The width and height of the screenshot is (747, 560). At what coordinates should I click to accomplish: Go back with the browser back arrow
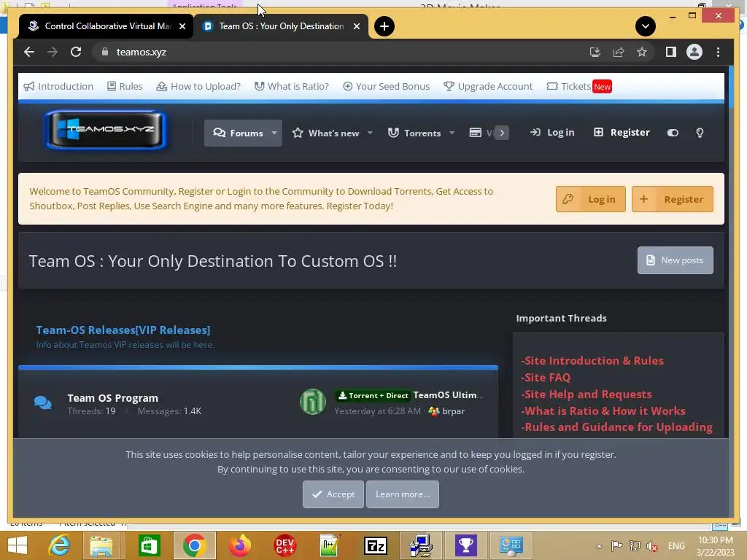pyautogui.click(x=29, y=52)
